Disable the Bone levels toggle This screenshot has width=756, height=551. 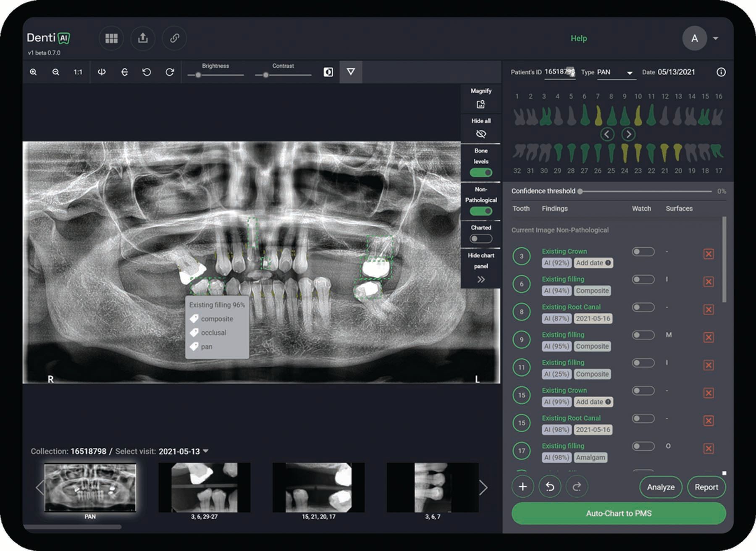tap(481, 173)
